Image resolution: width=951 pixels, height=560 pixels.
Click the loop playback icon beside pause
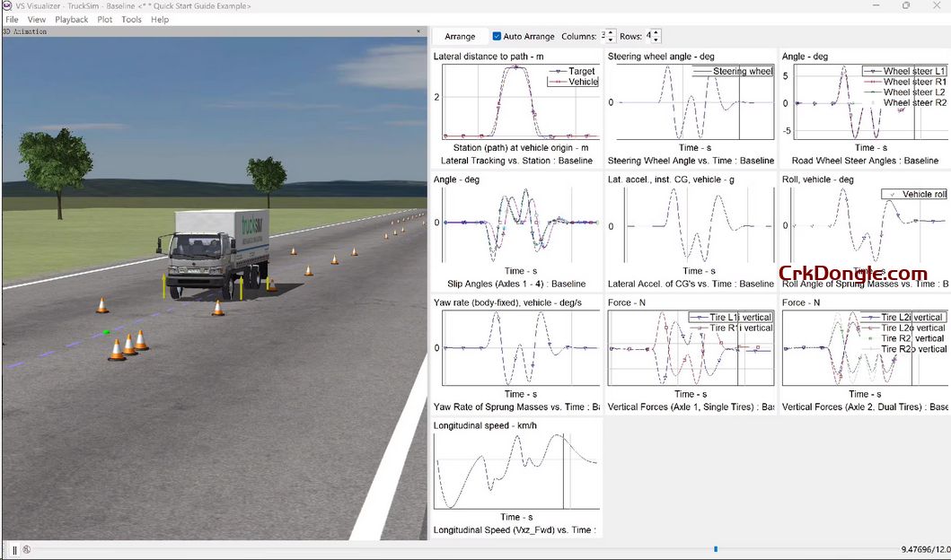coord(27,548)
